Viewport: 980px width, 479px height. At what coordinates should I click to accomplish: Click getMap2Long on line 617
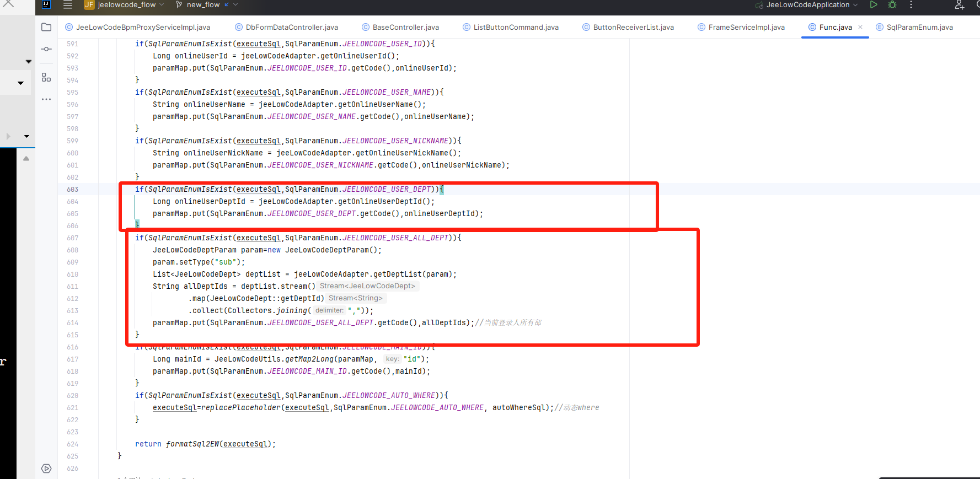[309, 359]
